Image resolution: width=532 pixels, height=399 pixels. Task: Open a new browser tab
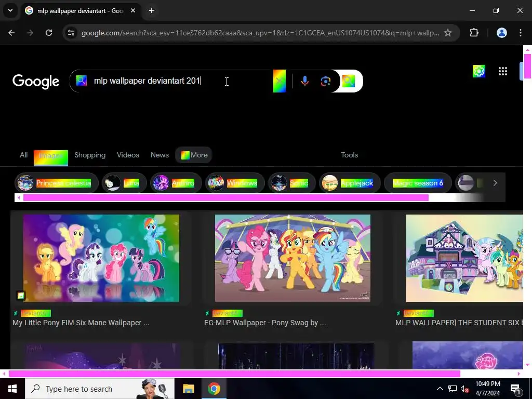[152, 10]
